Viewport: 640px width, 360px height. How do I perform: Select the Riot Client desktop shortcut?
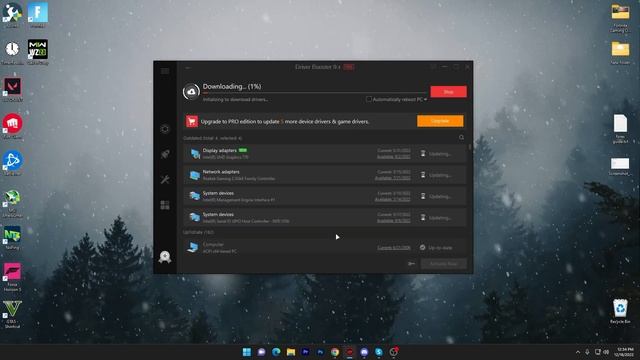(x=12, y=126)
